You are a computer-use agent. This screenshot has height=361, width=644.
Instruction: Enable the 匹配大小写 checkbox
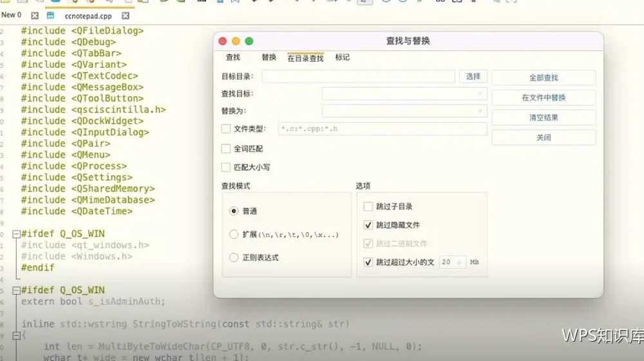226,167
